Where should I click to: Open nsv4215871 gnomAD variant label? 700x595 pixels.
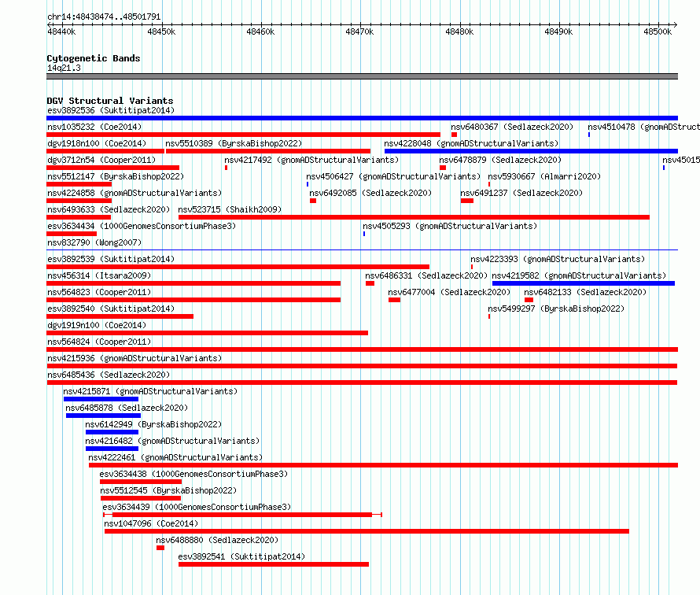tap(150, 391)
